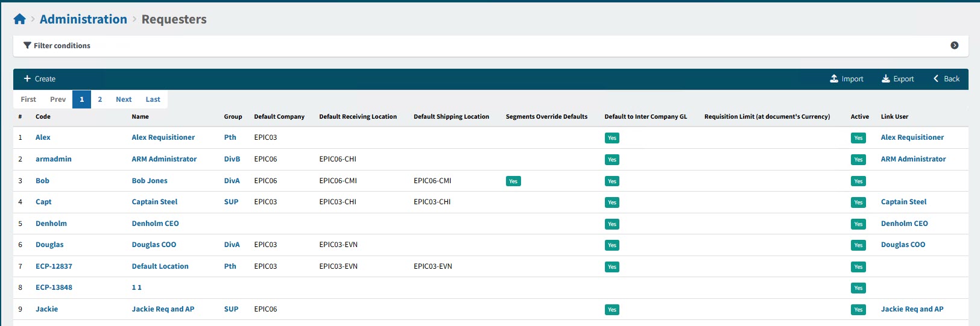This screenshot has width=980, height=326.
Task: Expand filter conditions with arrow icon
Action: [x=954, y=45]
